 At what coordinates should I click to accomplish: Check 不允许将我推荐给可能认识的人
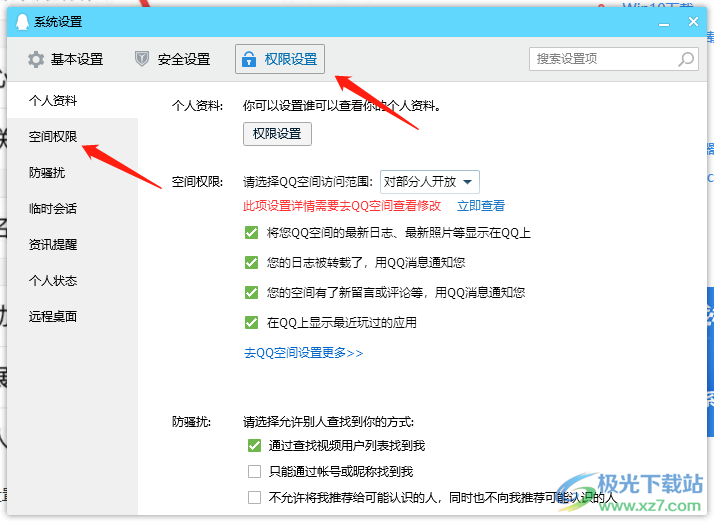click(x=255, y=497)
